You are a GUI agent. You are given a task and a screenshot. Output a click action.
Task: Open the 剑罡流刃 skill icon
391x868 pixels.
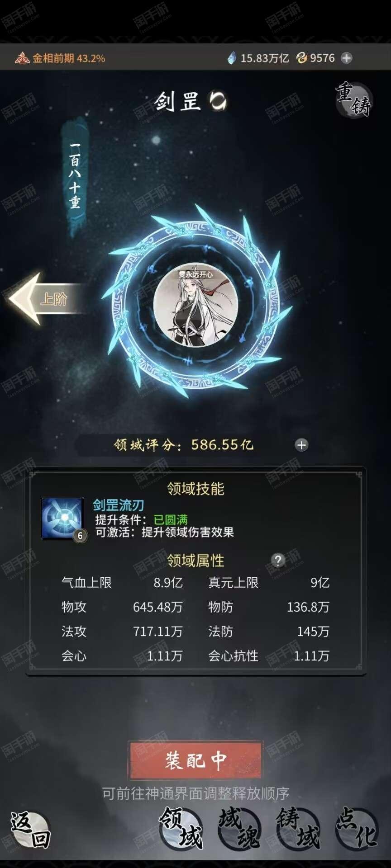(62, 518)
